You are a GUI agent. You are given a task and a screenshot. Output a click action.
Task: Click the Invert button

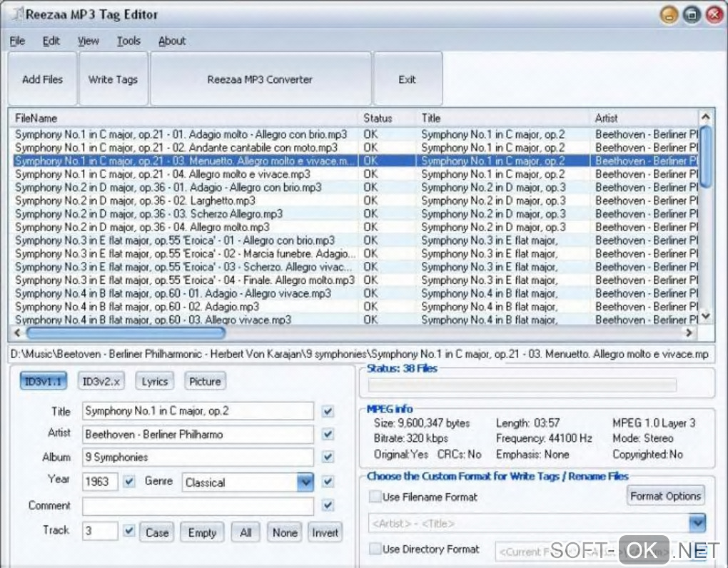325,532
